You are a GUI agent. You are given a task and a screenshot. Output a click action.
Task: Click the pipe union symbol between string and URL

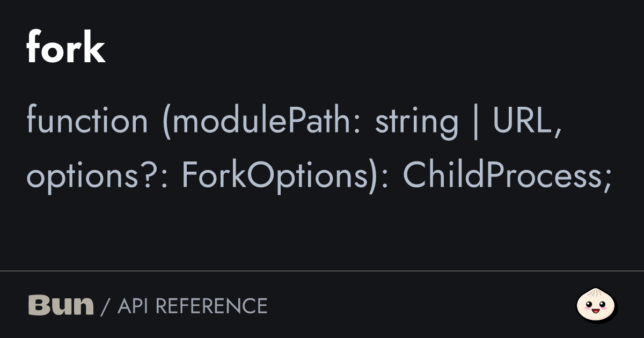pyautogui.click(x=475, y=122)
